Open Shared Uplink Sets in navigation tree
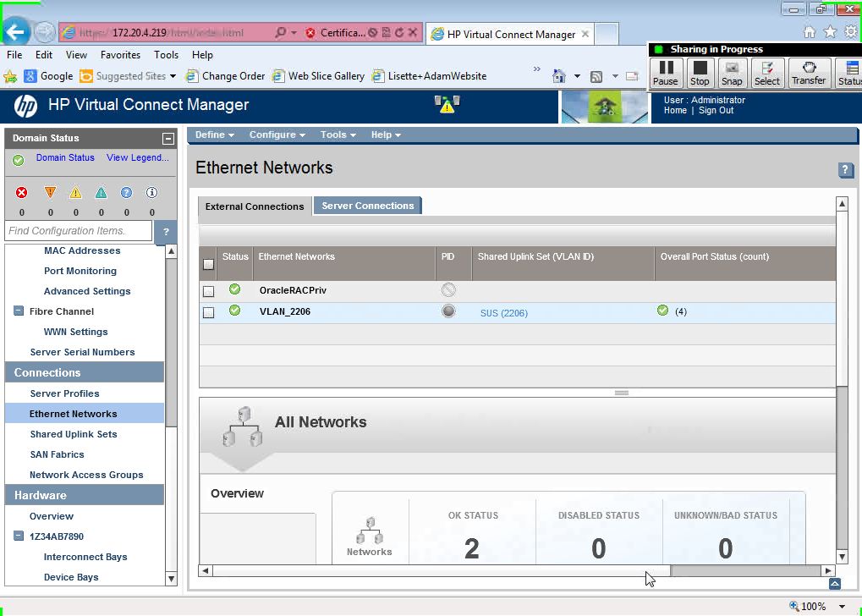 pos(74,434)
